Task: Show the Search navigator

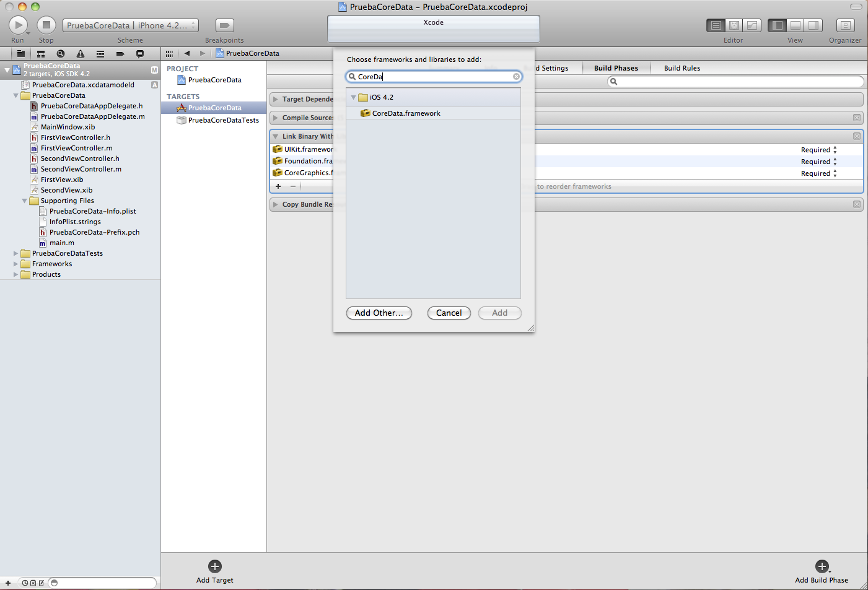Action: coord(61,54)
